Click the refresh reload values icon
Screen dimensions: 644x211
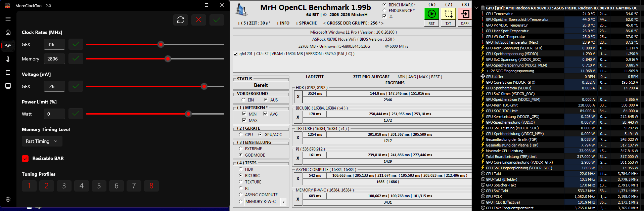[181, 20]
